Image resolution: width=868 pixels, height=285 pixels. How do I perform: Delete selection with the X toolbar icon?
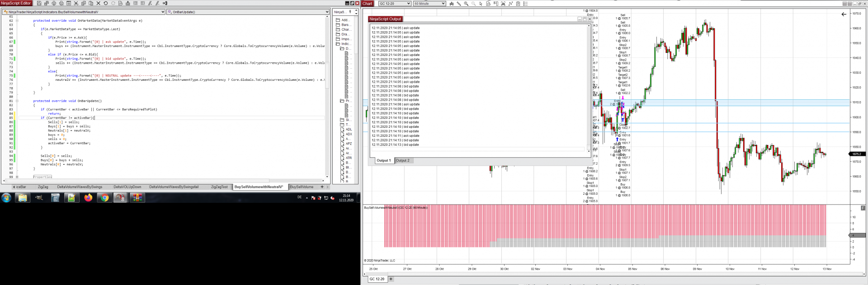[x=98, y=3]
